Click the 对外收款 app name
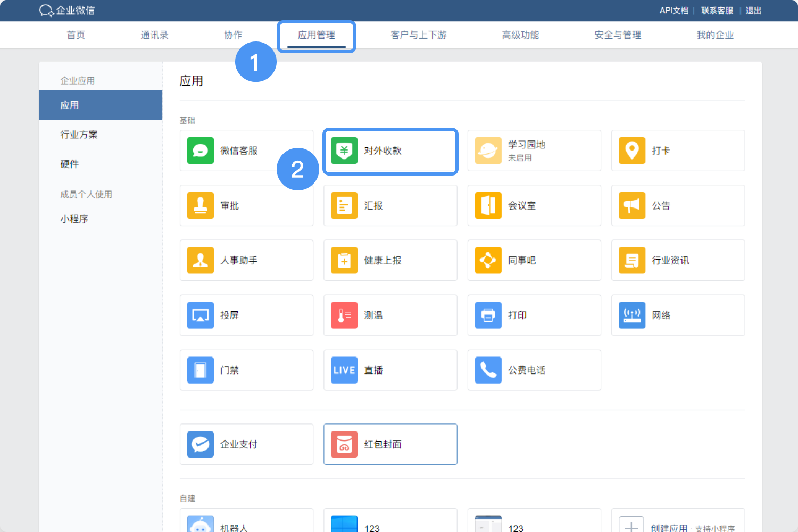The width and height of the screenshot is (798, 532). pyautogui.click(x=383, y=151)
